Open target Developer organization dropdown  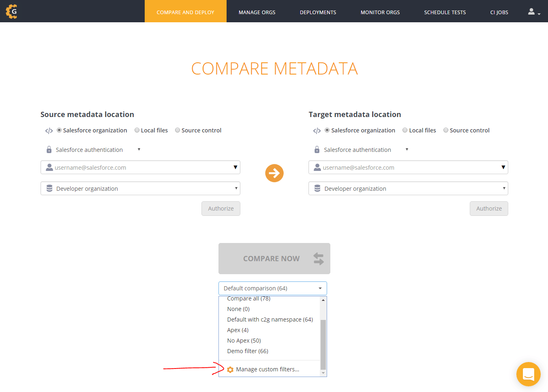[408, 189]
